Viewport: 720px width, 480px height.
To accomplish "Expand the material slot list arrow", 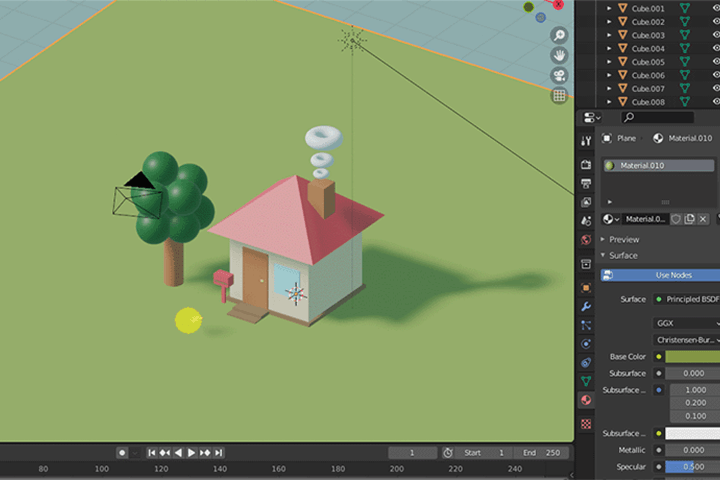I will 610,202.
